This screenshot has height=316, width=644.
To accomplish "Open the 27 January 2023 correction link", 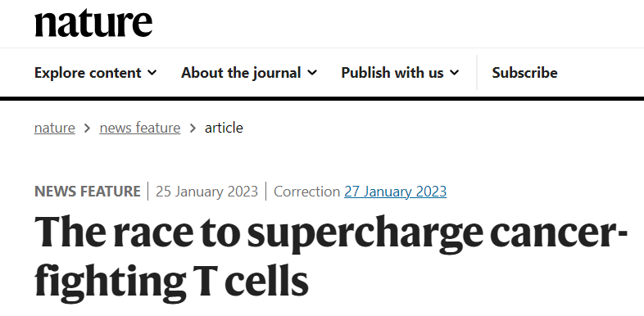I will point(395,192).
